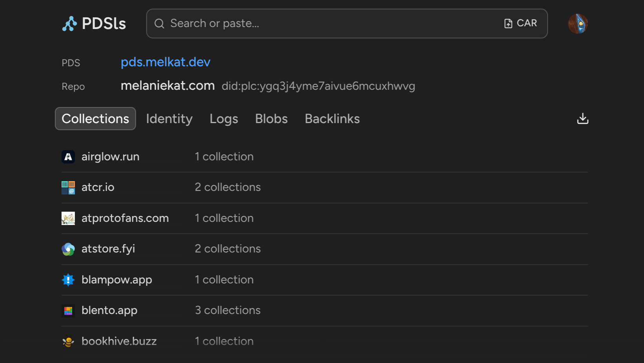Viewport: 644px width, 363px height.
Task: Click the blampow.app favicon
Action: click(68, 280)
